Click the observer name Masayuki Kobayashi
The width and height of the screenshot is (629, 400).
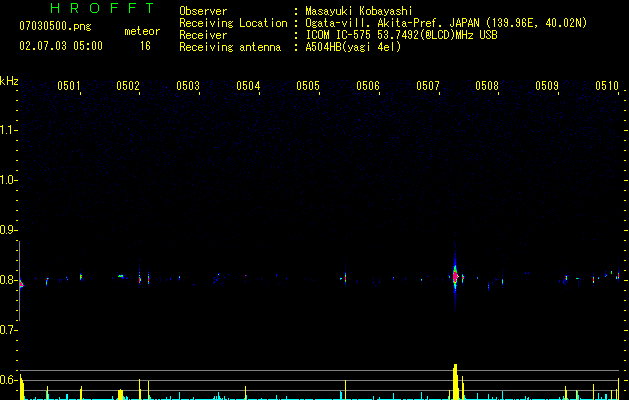tap(359, 11)
